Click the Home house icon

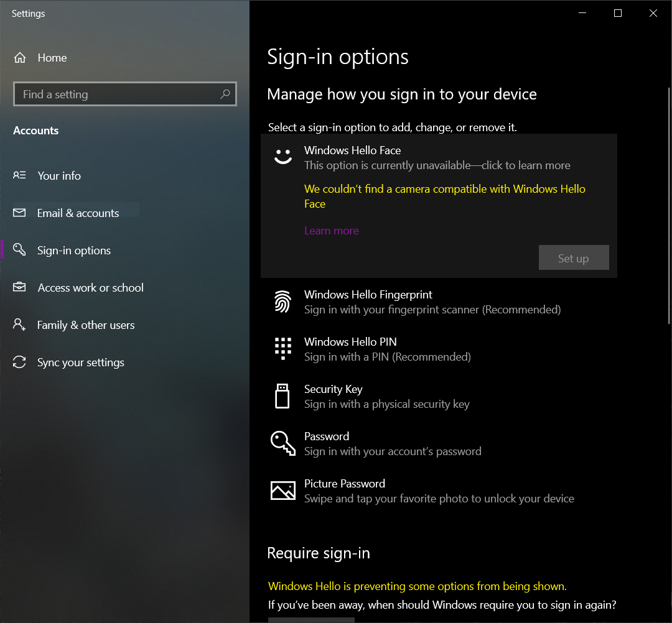(20, 57)
